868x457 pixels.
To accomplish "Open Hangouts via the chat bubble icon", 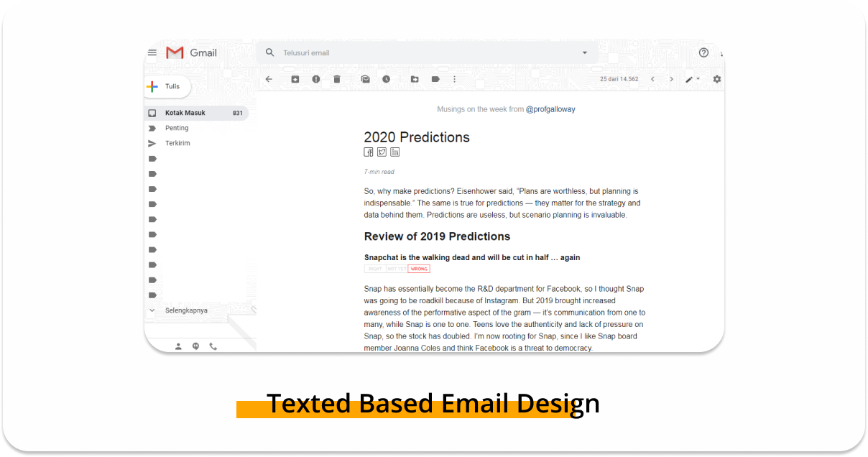I will pos(195,346).
